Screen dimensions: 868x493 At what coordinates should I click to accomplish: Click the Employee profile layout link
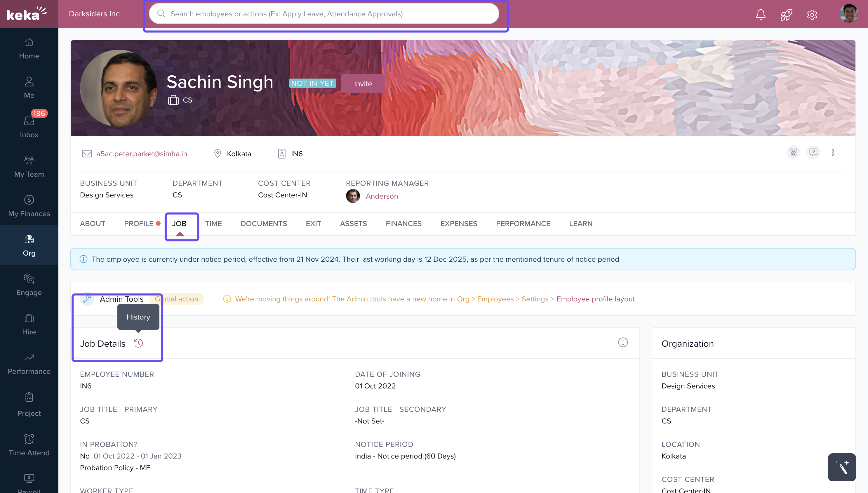click(x=595, y=299)
